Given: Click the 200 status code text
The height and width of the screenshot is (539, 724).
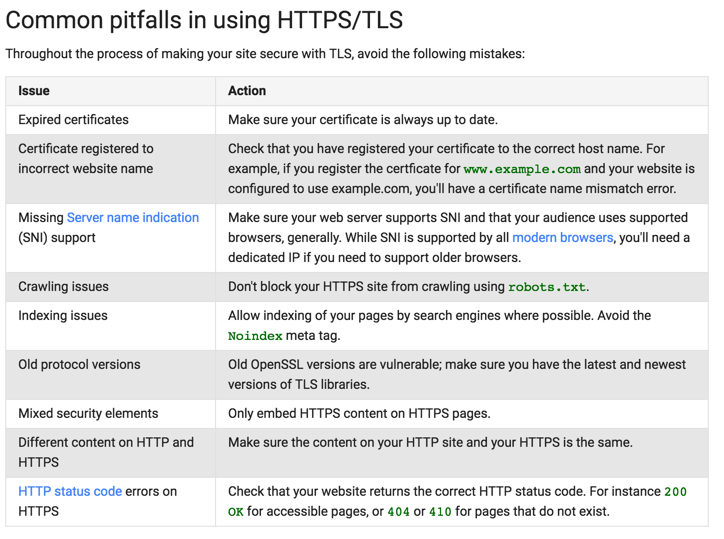Looking at the screenshot, I should (x=677, y=492).
